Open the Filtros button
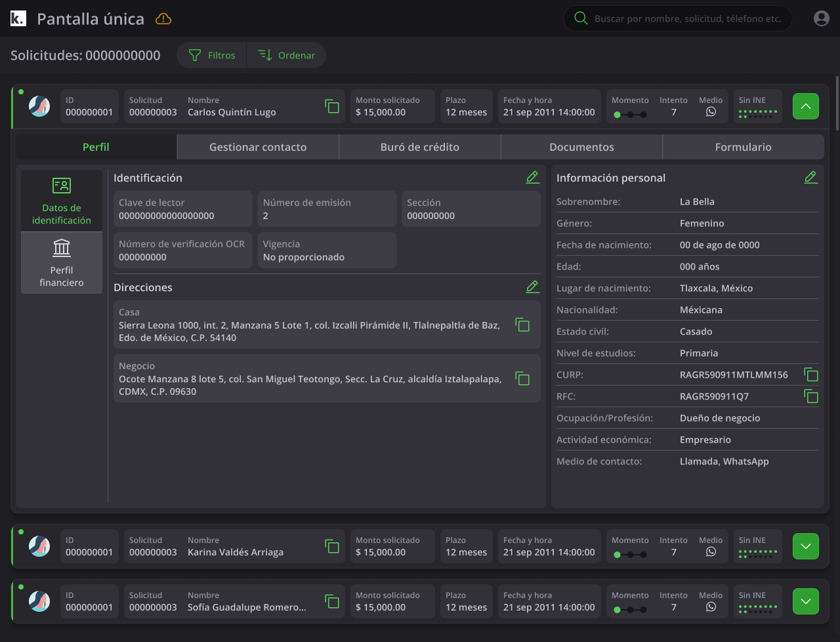 pyautogui.click(x=211, y=55)
